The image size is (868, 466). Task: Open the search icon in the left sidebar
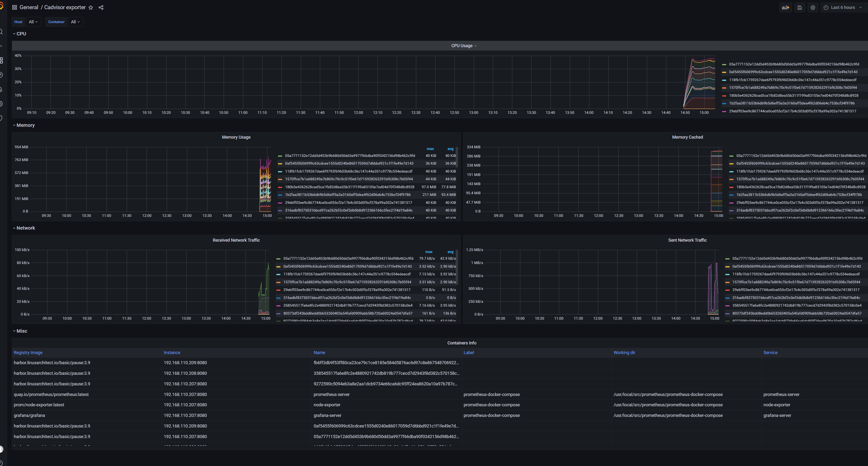1,32
